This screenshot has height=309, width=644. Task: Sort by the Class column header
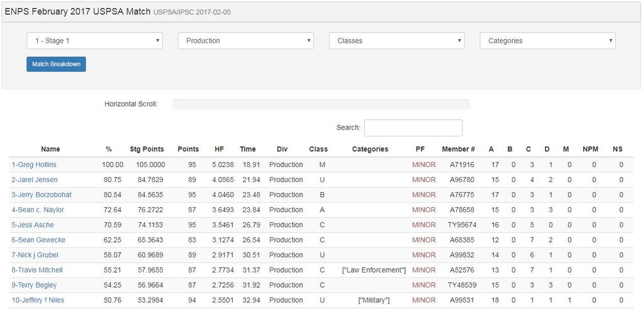(x=318, y=149)
